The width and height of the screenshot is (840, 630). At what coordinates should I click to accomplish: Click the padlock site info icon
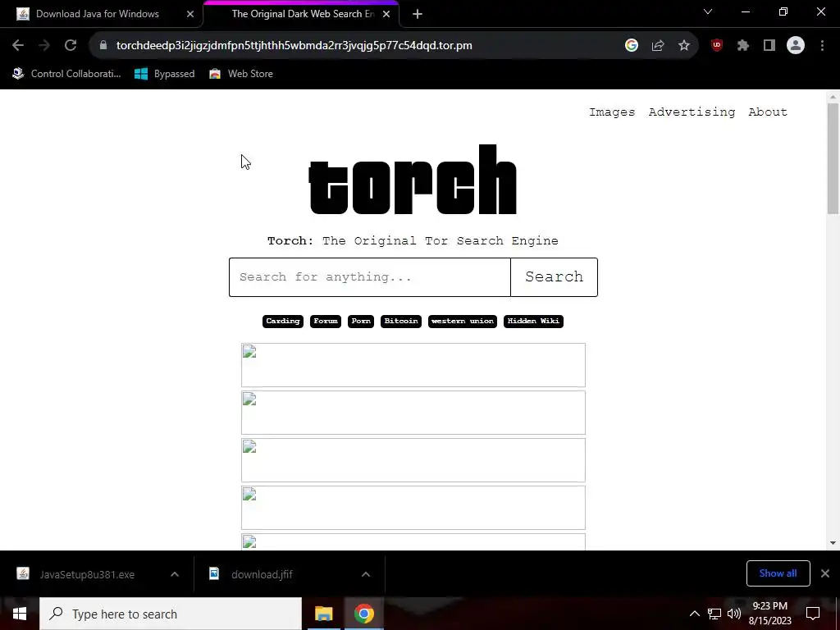pyautogui.click(x=103, y=46)
